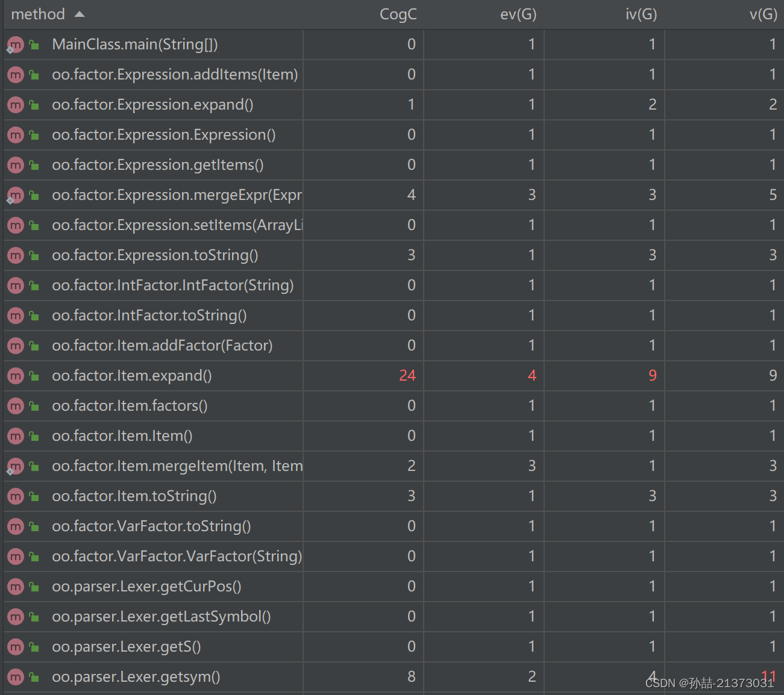784x695 pixels.
Task: Select oo.factor.Item.factors() row
Action: 392,406
